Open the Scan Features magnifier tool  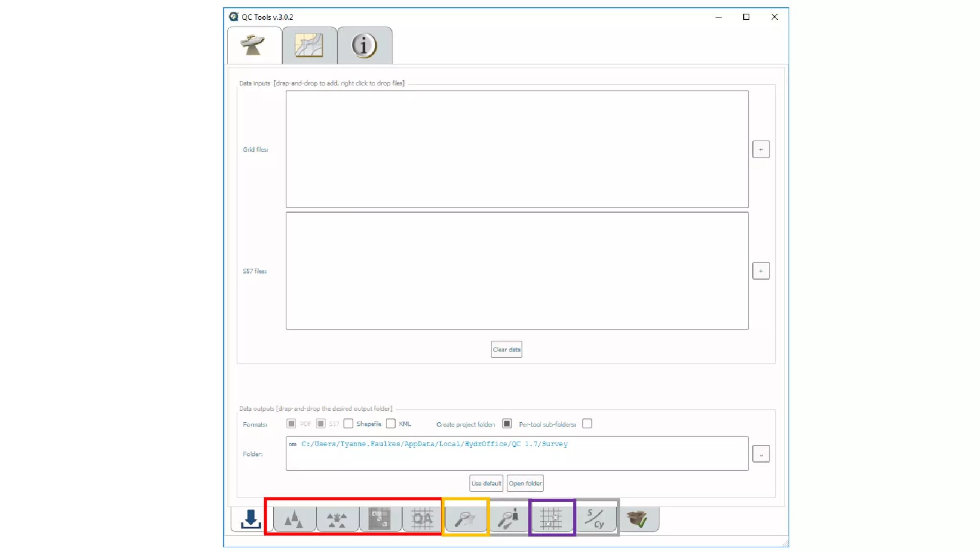click(x=465, y=519)
